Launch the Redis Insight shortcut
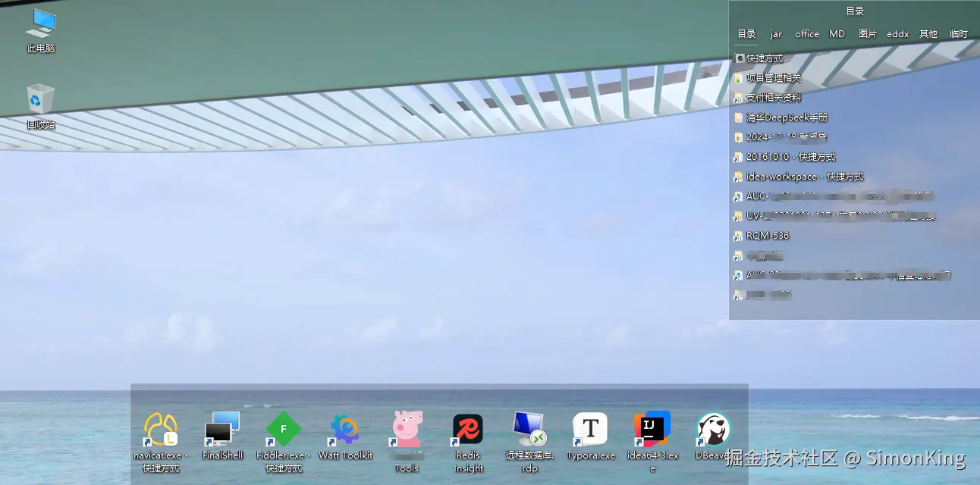The width and height of the screenshot is (980, 485). coord(468,443)
